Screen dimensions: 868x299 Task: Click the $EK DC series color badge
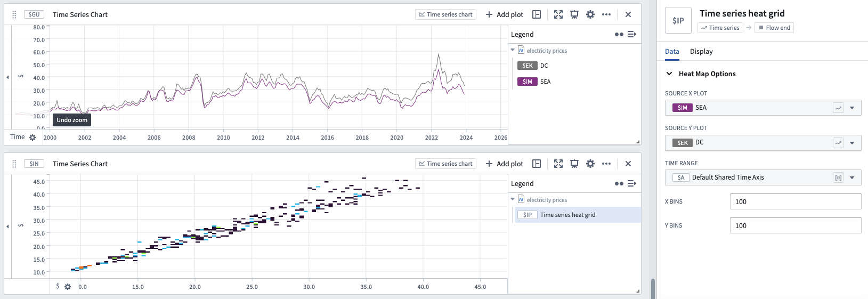tap(528, 66)
